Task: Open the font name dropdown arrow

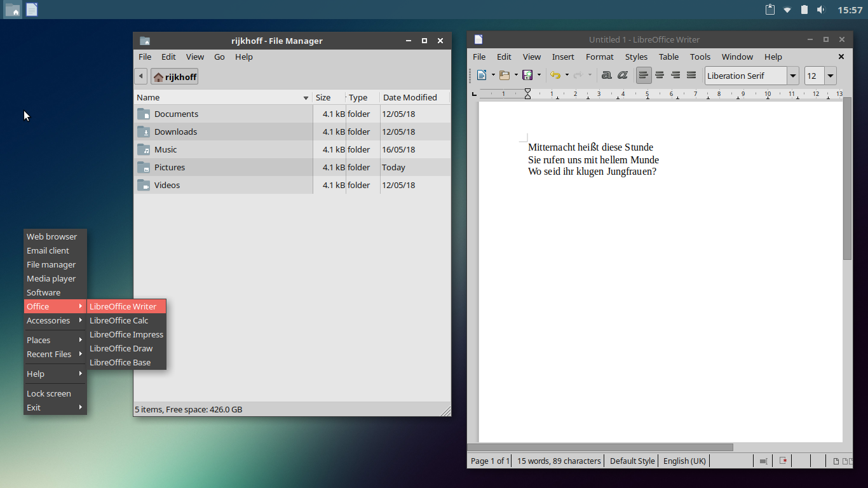Action: coord(792,76)
